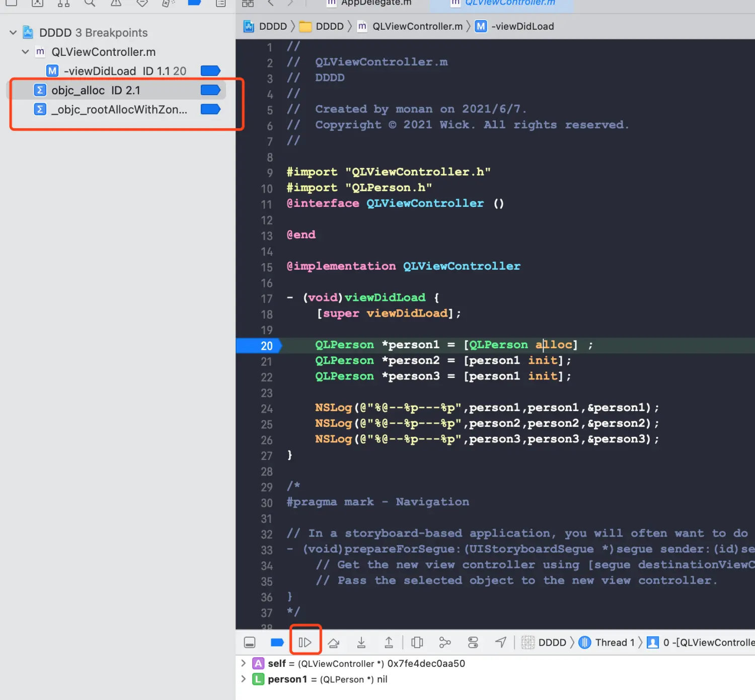Click viewDidLoad method name on line 17
The image size is (755, 700).
click(x=385, y=297)
